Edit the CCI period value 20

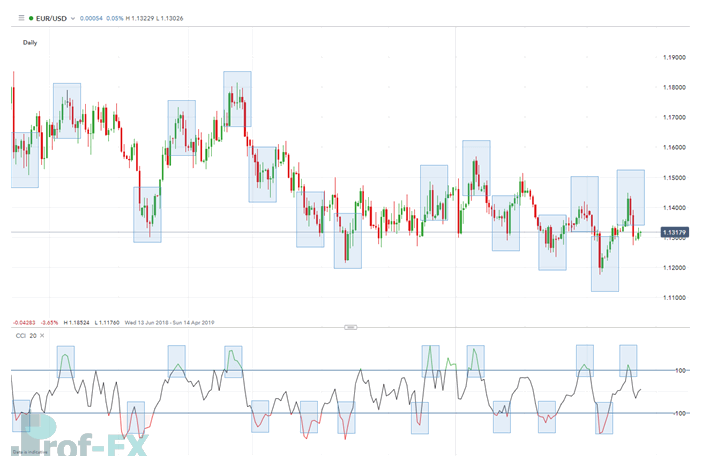[33, 337]
